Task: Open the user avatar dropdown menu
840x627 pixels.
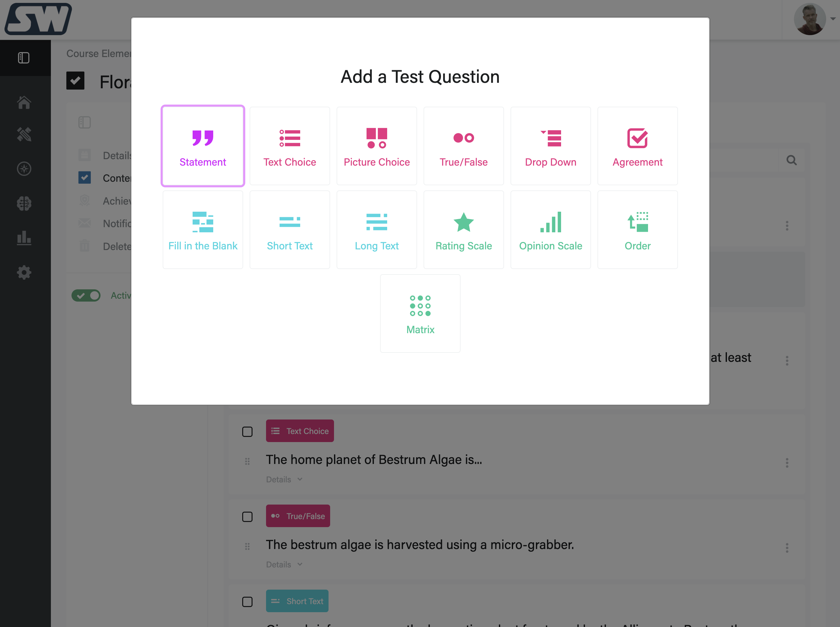Action: pyautogui.click(x=814, y=19)
